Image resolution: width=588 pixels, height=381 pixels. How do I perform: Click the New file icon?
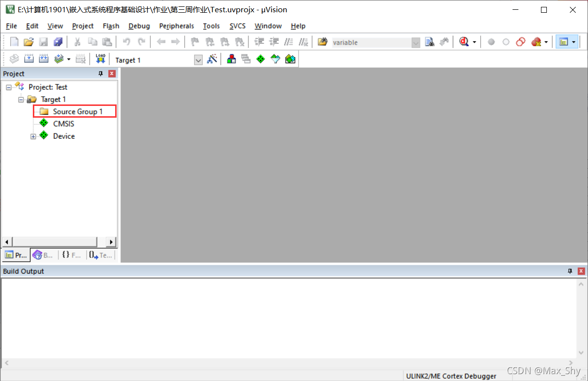point(14,42)
